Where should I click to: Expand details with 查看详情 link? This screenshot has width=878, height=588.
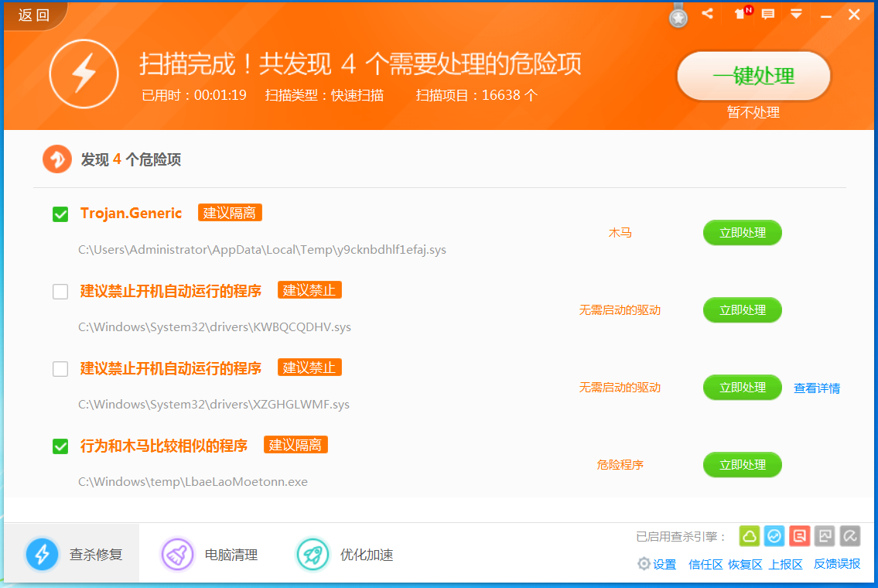[817, 387]
